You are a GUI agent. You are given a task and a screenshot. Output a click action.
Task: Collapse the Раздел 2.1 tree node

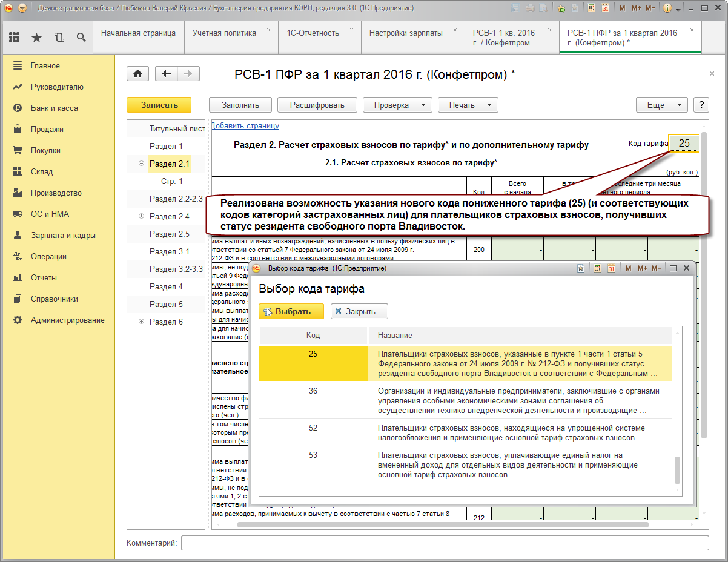141,164
